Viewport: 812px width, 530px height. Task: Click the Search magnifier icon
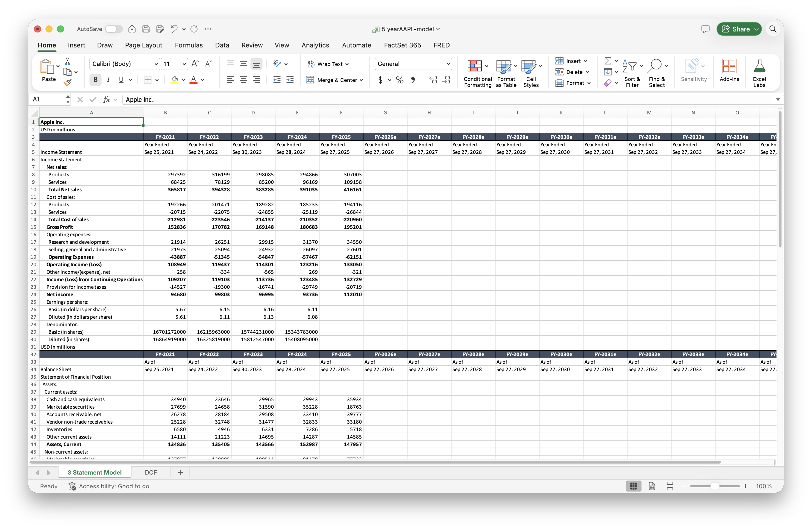pos(773,29)
